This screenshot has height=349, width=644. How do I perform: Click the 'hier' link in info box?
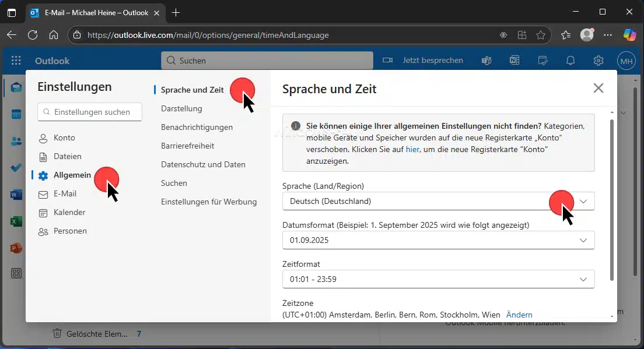(412, 150)
